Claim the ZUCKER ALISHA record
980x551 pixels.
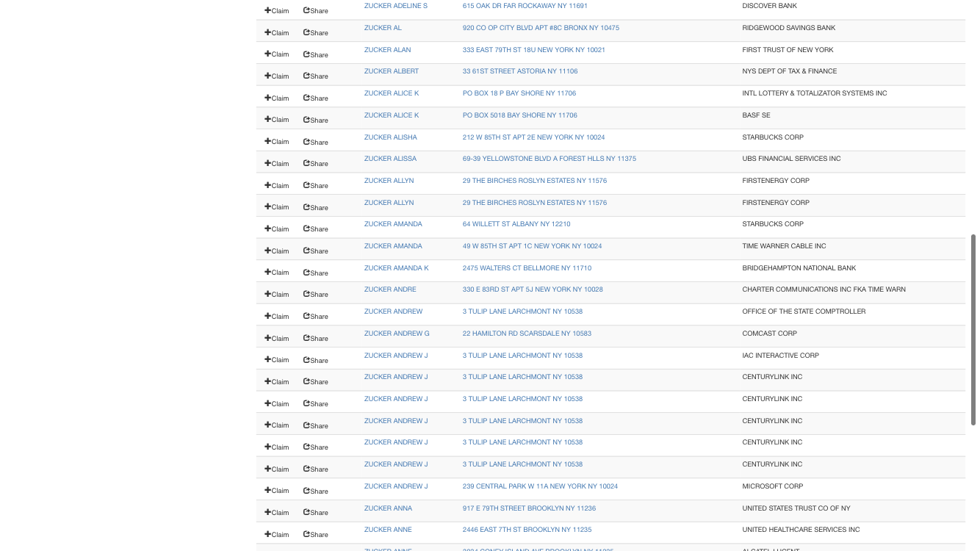(x=277, y=142)
